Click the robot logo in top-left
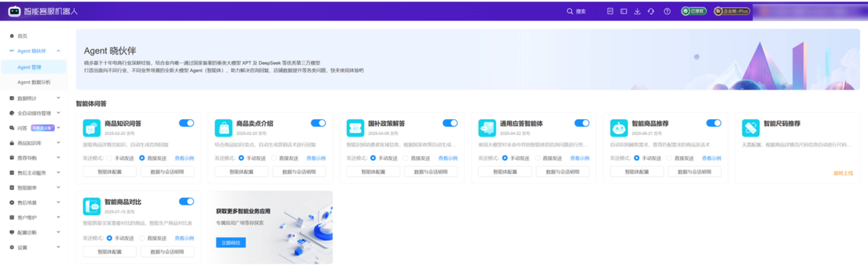The width and height of the screenshot is (868, 267). pos(14,11)
